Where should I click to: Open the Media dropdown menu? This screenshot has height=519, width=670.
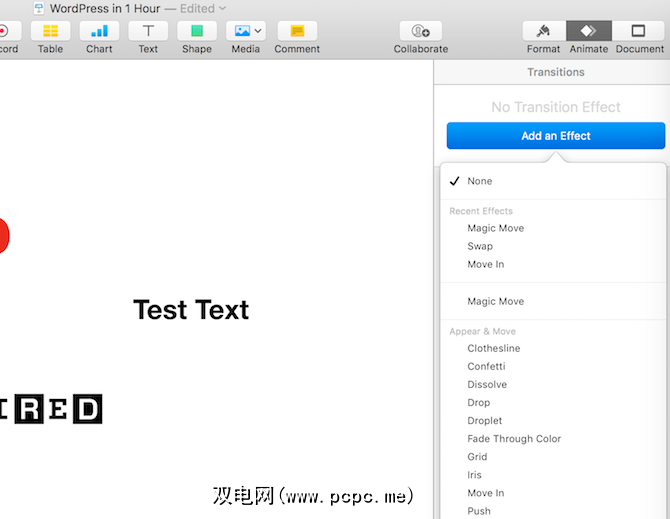[246, 31]
